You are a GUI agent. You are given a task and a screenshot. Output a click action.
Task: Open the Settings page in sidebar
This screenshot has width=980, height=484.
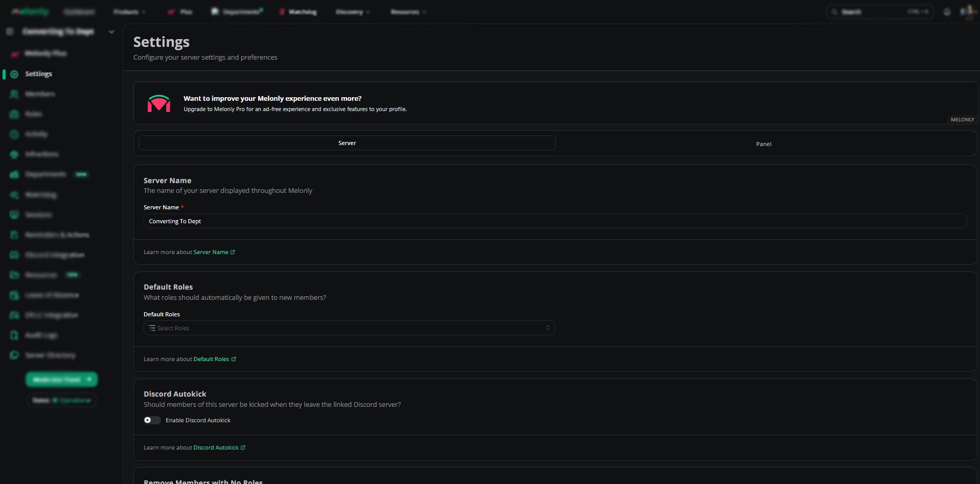coord(39,74)
